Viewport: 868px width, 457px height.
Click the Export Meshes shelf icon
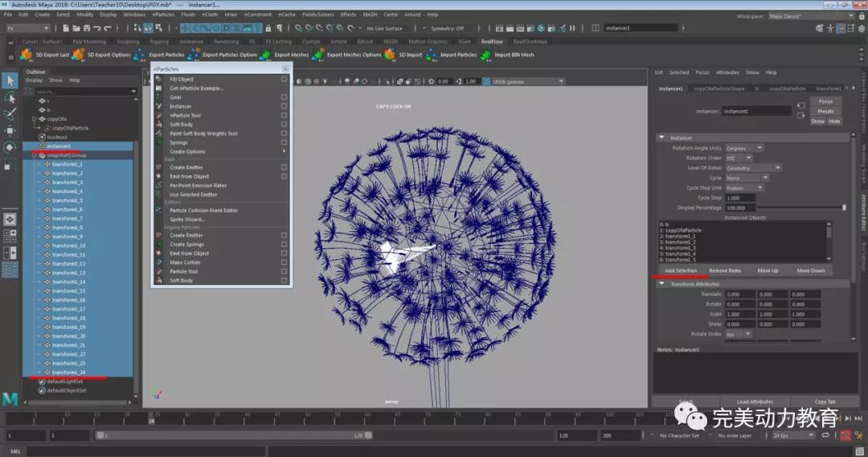coord(265,55)
